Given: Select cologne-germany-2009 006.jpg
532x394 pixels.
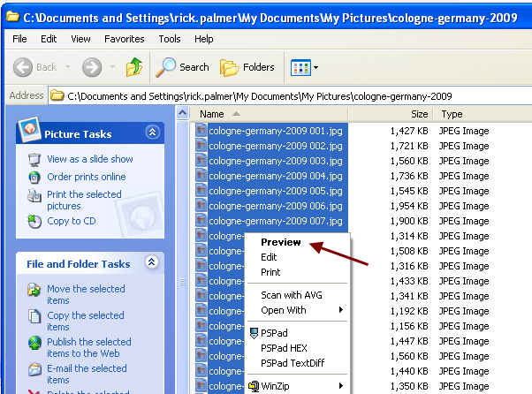Looking at the screenshot, I should pos(276,206).
